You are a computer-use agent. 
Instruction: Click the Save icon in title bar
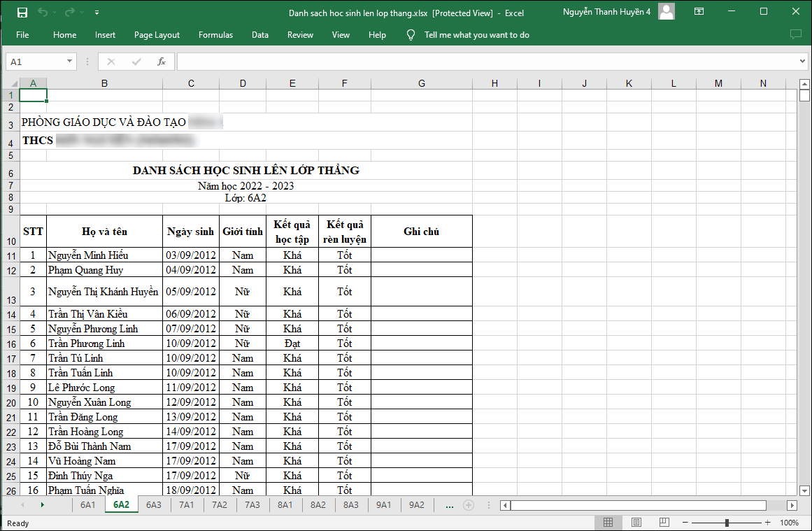point(22,12)
